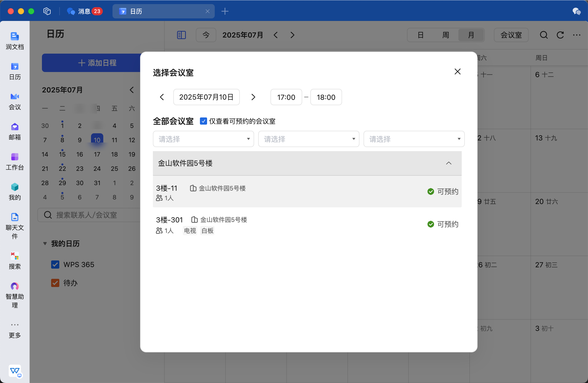This screenshot has width=588, height=383.
Task: Click the chat bubble icon at top right
Action: [576, 11]
